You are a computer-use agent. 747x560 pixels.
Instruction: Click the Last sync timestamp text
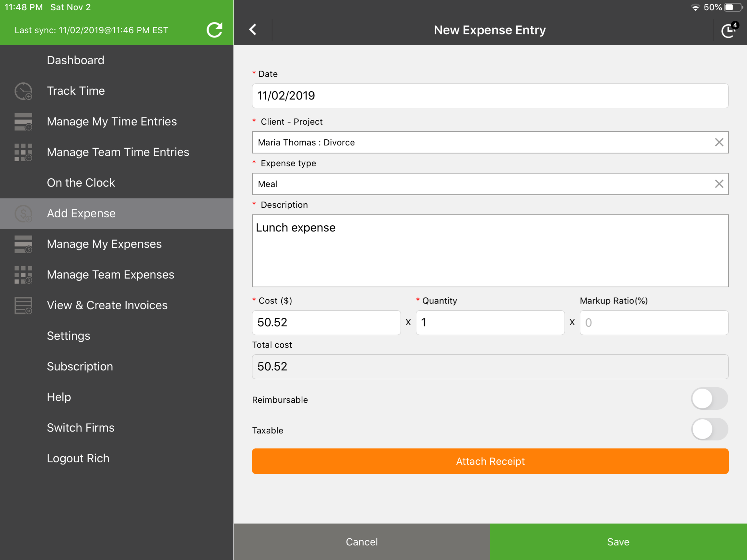(x=91, y=30)
